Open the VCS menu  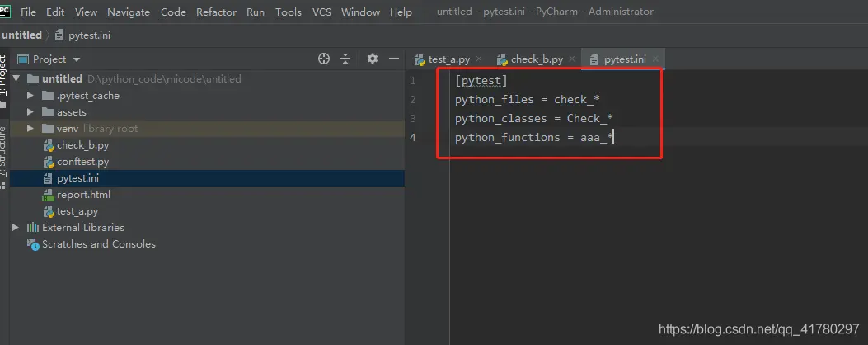[321, 12]
